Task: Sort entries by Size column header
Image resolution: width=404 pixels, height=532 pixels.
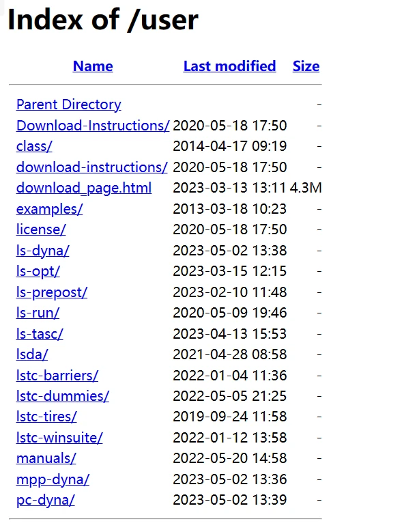Action: (306, 66)
